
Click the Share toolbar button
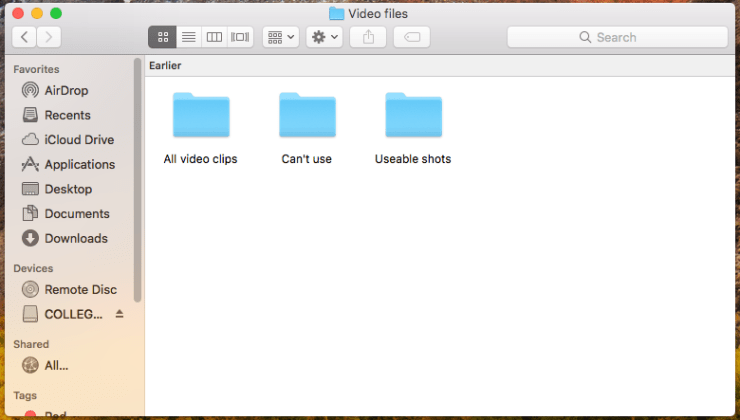point(368,37)
